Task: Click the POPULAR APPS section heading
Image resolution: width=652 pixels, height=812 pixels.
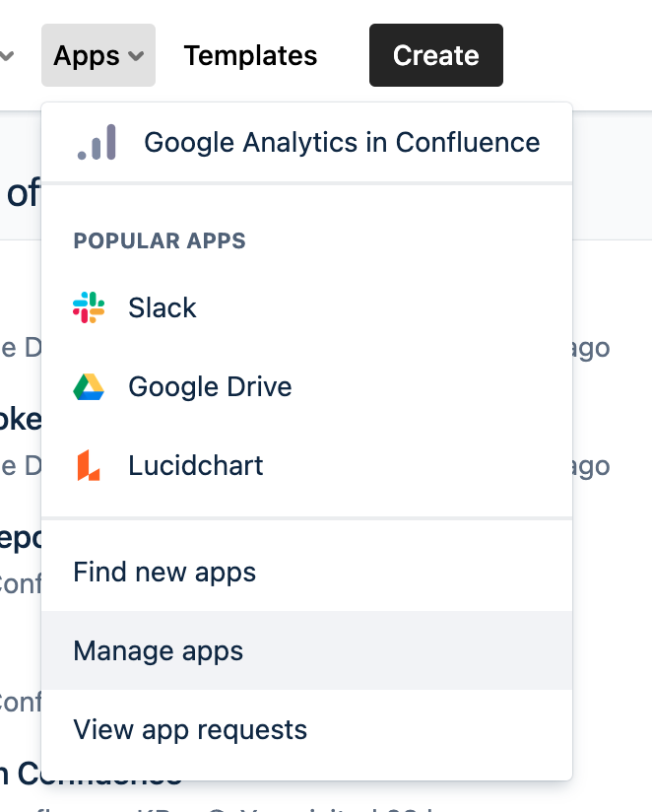Action: tap(160, 240)
